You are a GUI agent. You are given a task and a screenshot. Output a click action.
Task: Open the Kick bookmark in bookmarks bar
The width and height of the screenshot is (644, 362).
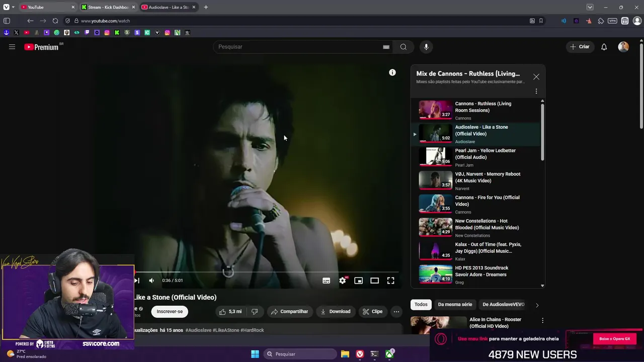pyautogui.click(x=117, y=33)
